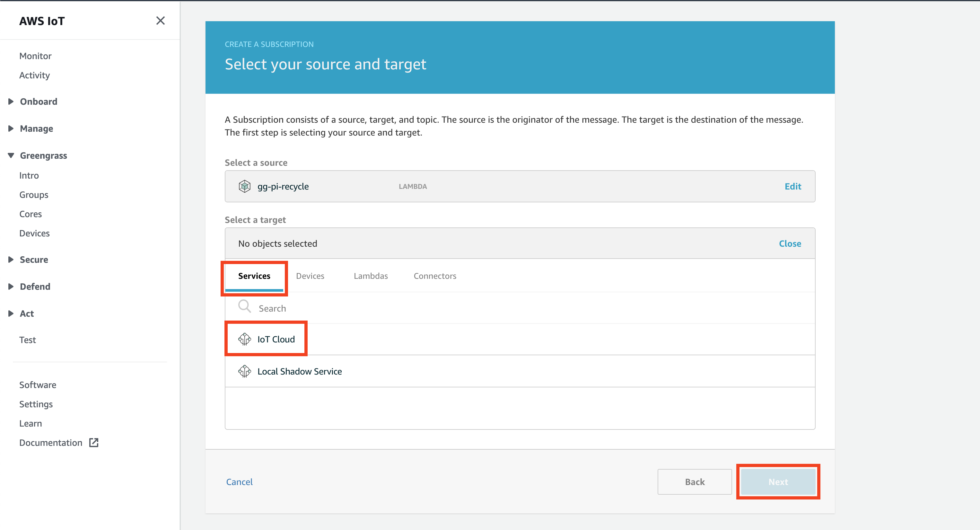980x530 pixels.
Task: Switch to the Lambdas tab
Action: pyautogui.click(x=371, y=276)
